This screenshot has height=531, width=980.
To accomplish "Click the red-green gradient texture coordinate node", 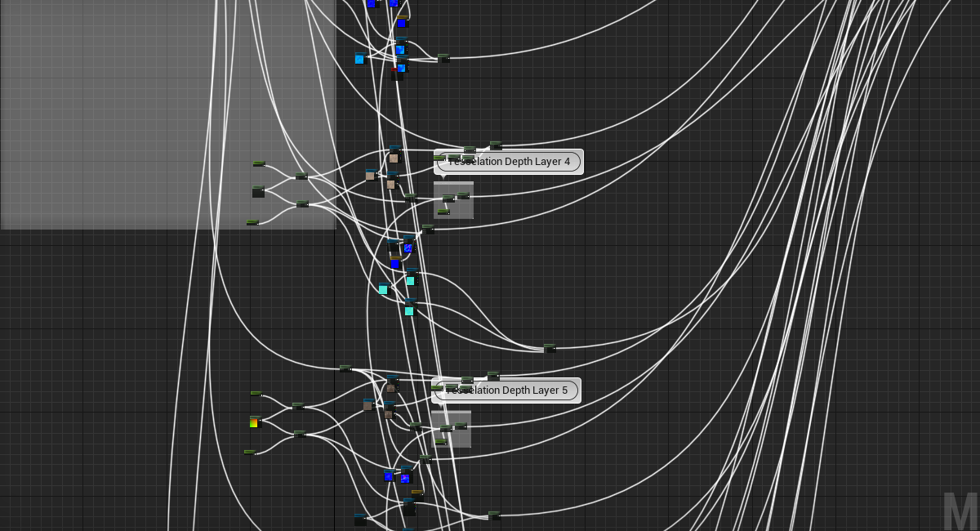I will (x=254, y=422).
